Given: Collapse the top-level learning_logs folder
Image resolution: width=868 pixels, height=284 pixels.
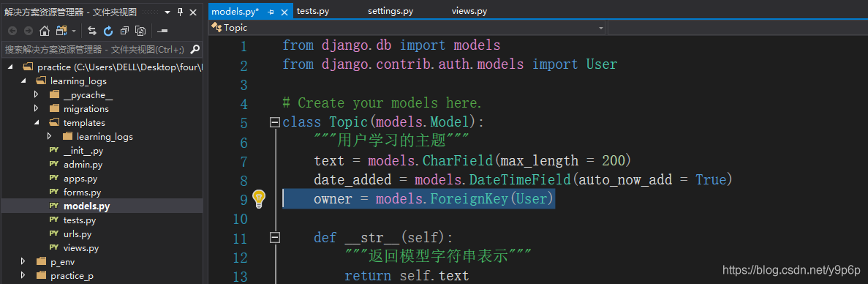Looking at the screenshot, I should point(23,81).
